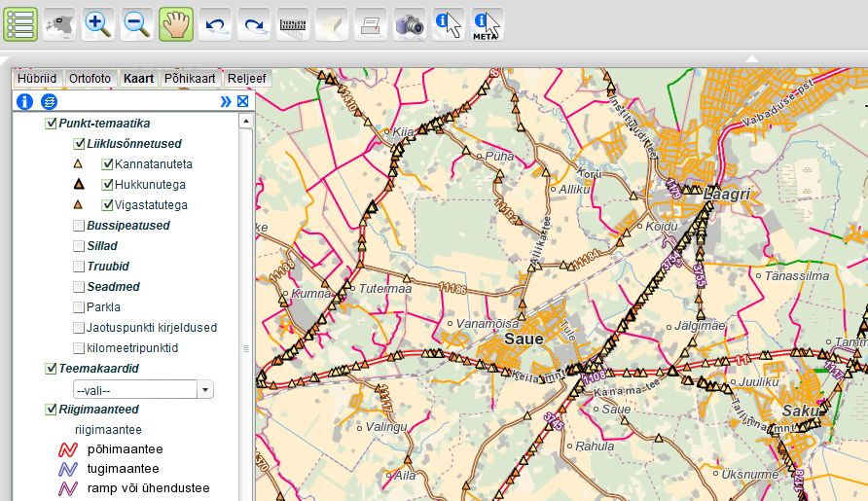Click the printer icon to print map
Image resolution: width=868 pixels, height=501 pixels.
(371, 24)
